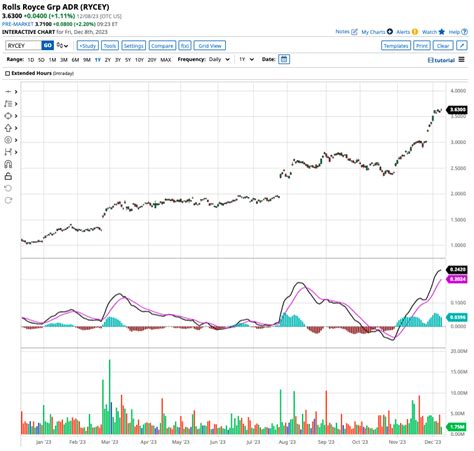Set range to 20Y
Viewport: 474px width, 451px height.
click(152, 60)
